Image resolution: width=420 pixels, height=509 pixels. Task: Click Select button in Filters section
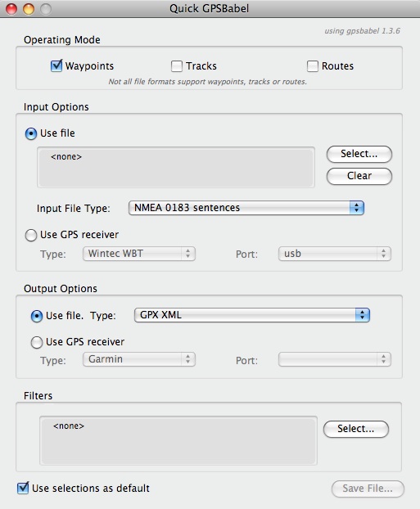pos(356,429)
